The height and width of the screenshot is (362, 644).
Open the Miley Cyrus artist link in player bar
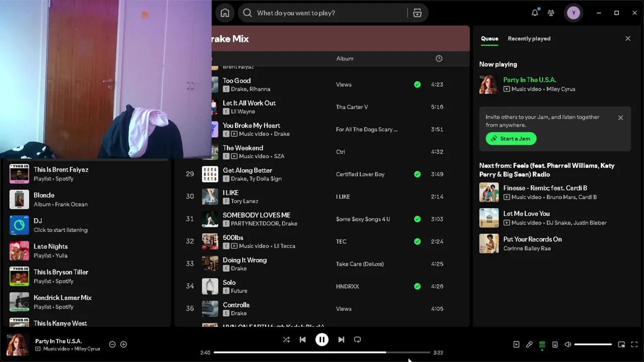pos(87,349)
